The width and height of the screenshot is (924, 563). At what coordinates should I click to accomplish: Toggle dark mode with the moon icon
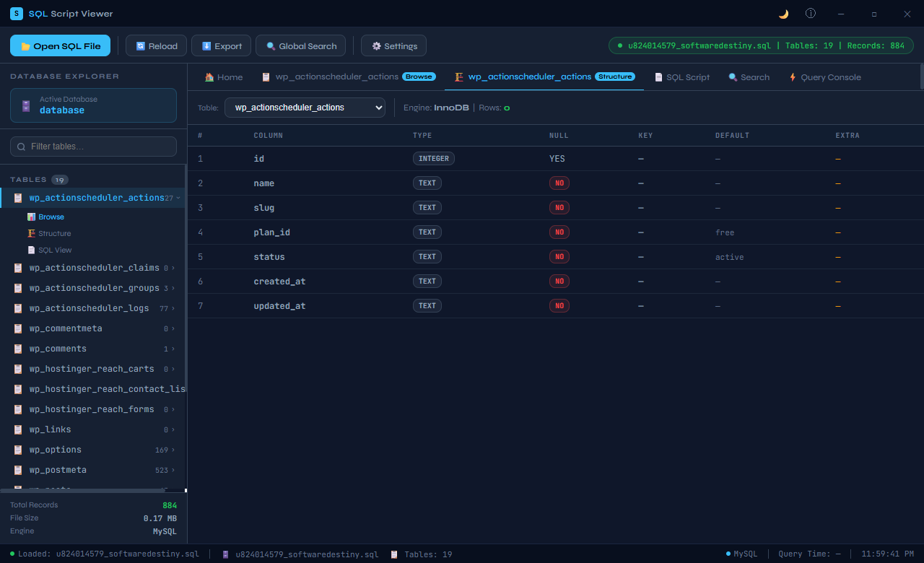tap(783, 14)
